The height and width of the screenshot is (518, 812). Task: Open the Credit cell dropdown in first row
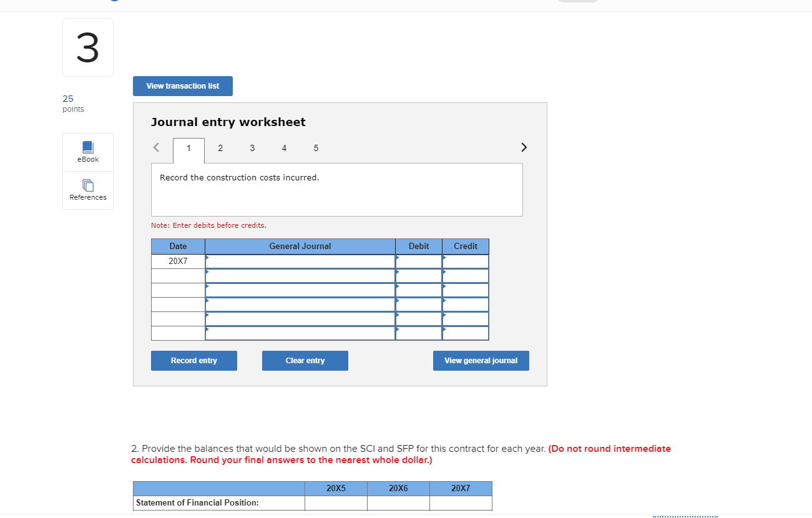point(466,261)
